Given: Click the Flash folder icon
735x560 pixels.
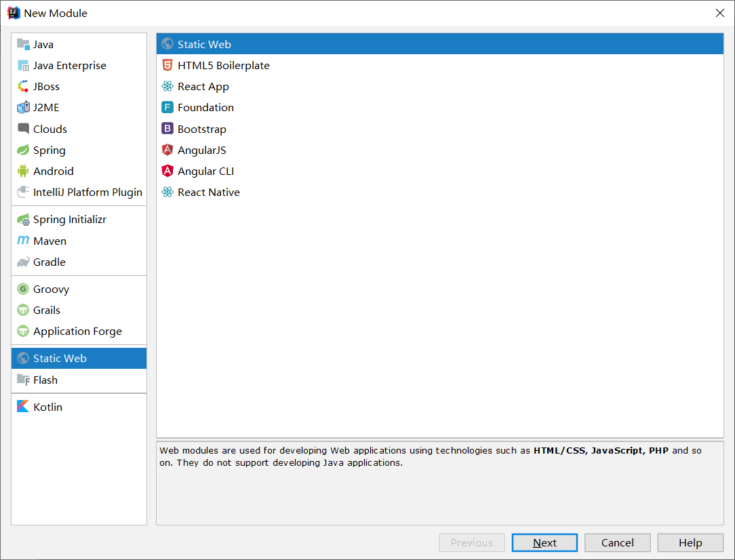Looking at the screenshot, I should [23, 380].
